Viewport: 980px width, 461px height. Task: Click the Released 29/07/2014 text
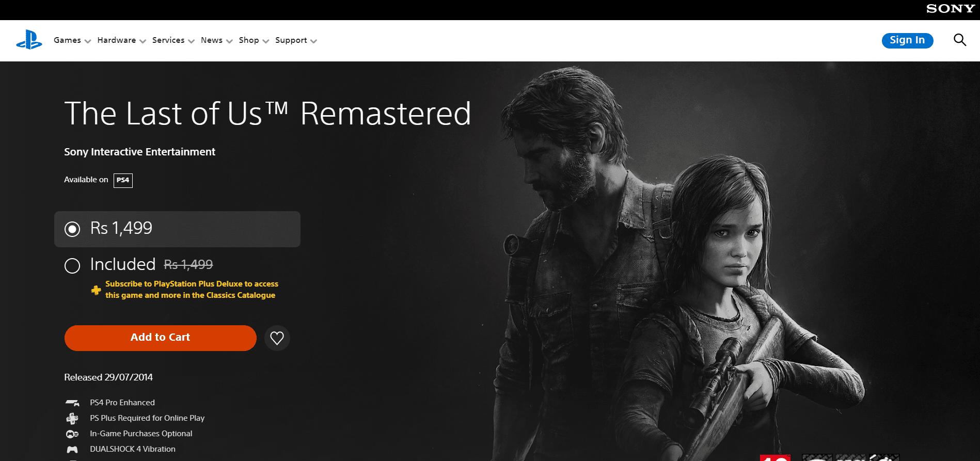pos(108,377)
